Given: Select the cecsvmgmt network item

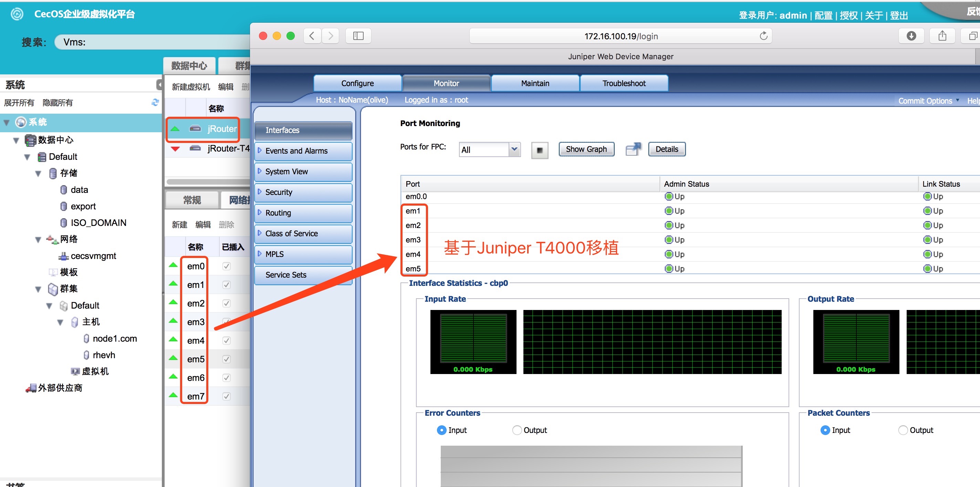Looking at the screenshot, I should (87, 256).
